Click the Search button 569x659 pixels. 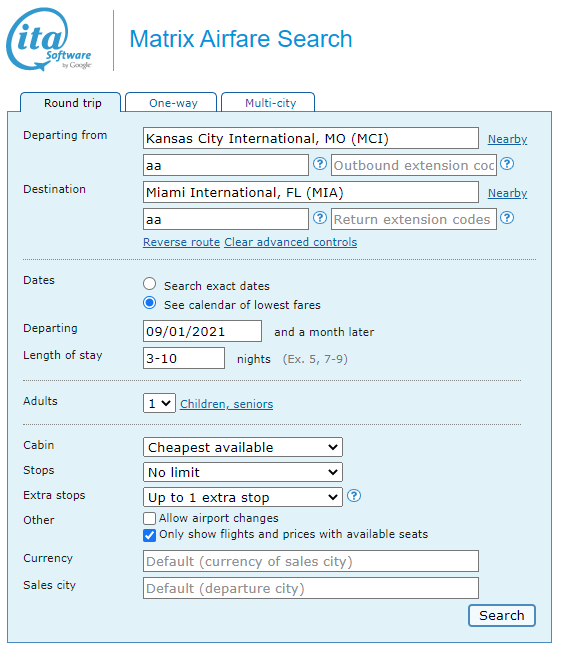(x=502, y=615)
